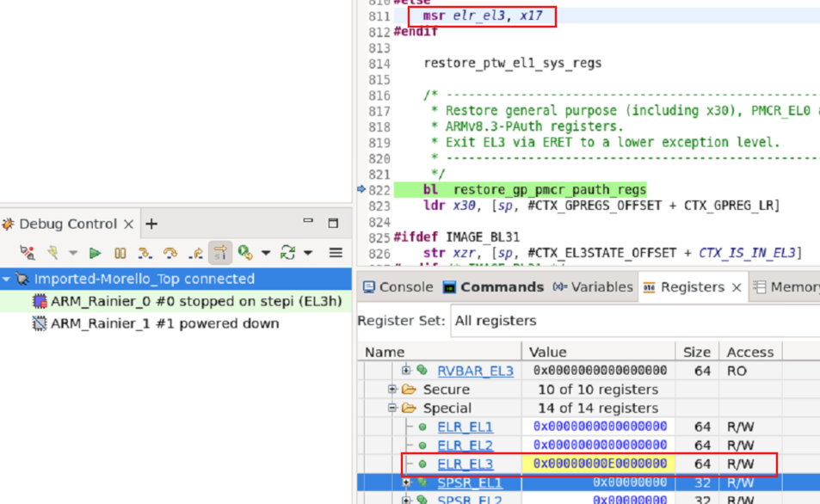Click the ELR_EL3 register link
This screenshot has height=504, width=820.
(465, 464)
